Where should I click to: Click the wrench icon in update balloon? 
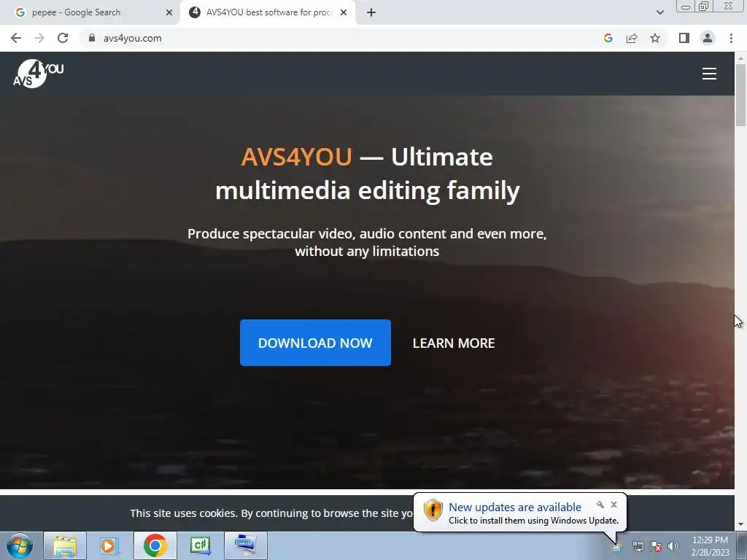[600, 505]
